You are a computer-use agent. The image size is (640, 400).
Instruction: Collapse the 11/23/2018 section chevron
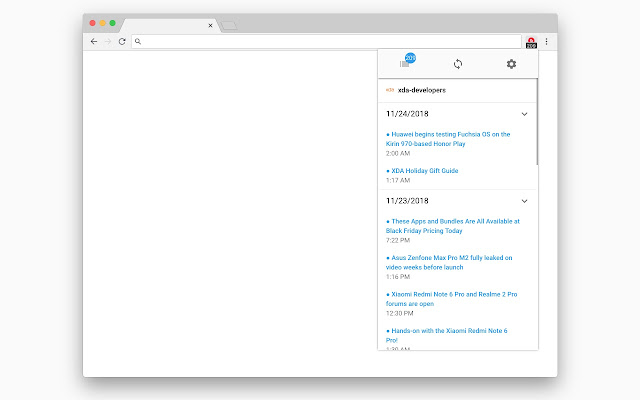[x=524, y=201]
